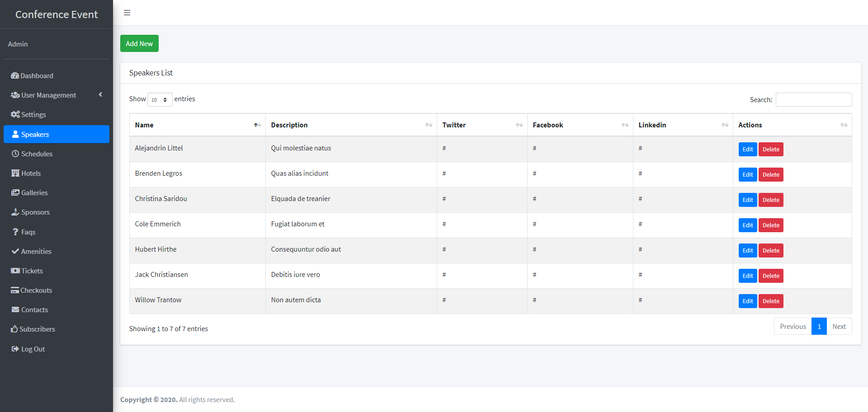Click the Hotels building icon
The height and width of the screenshot is (412, 868).
pos(15,173)
